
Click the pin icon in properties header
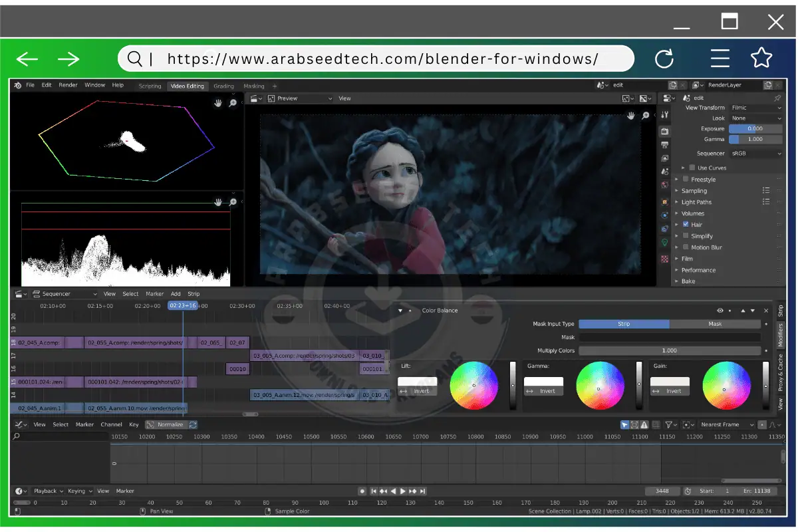777,98
